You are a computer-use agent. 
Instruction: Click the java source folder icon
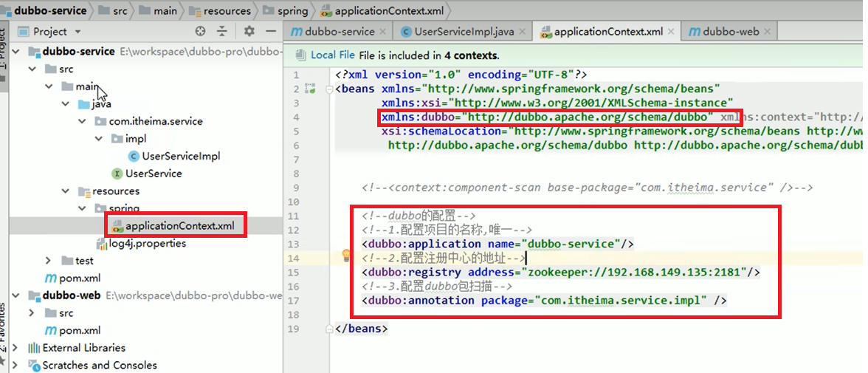point(84,104)
